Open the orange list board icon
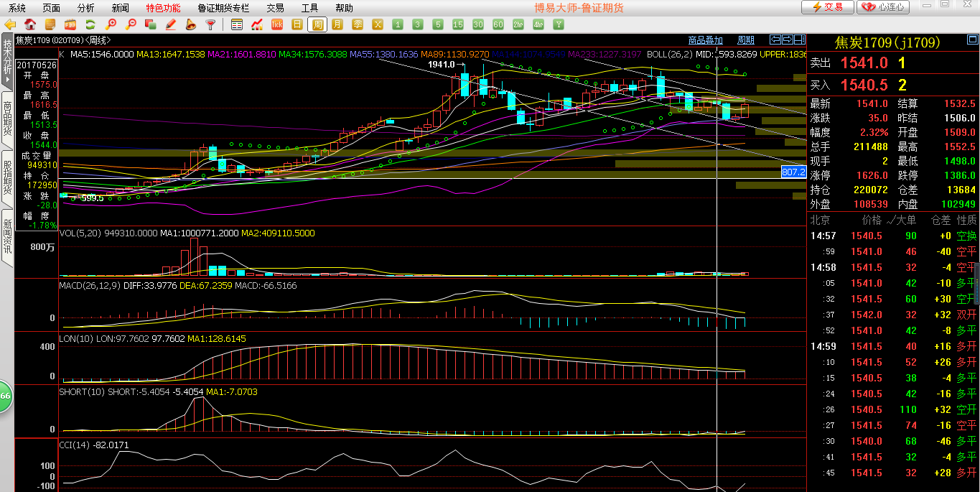Viewport: 980px width, 492px height. click(x=50, y=24)
